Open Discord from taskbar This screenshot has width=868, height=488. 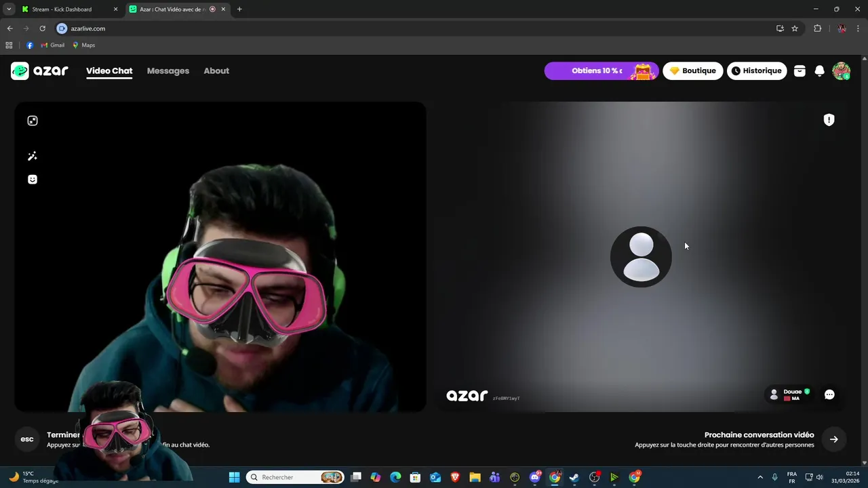(535, 477)
